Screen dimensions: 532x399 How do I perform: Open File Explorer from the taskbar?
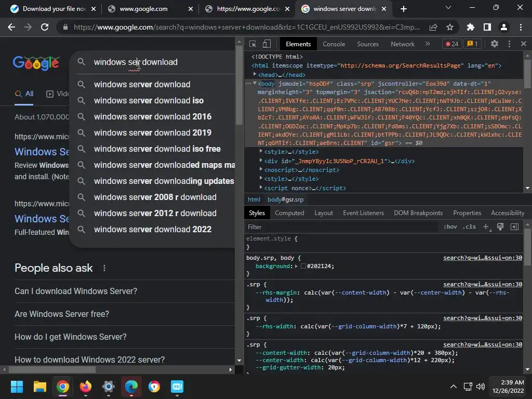tap(39, 387)
